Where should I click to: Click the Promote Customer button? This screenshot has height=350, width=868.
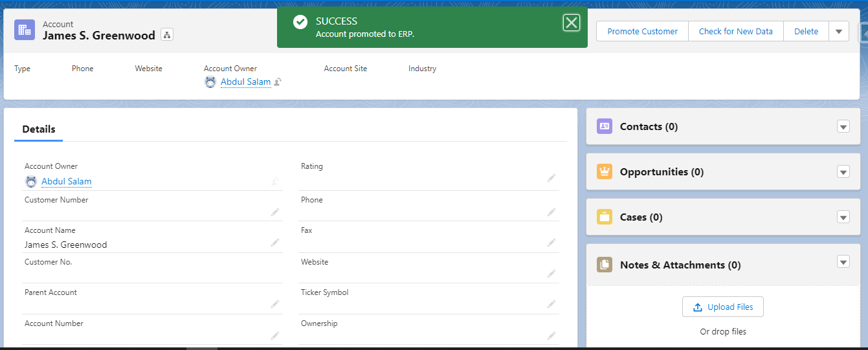coord(642,31)
